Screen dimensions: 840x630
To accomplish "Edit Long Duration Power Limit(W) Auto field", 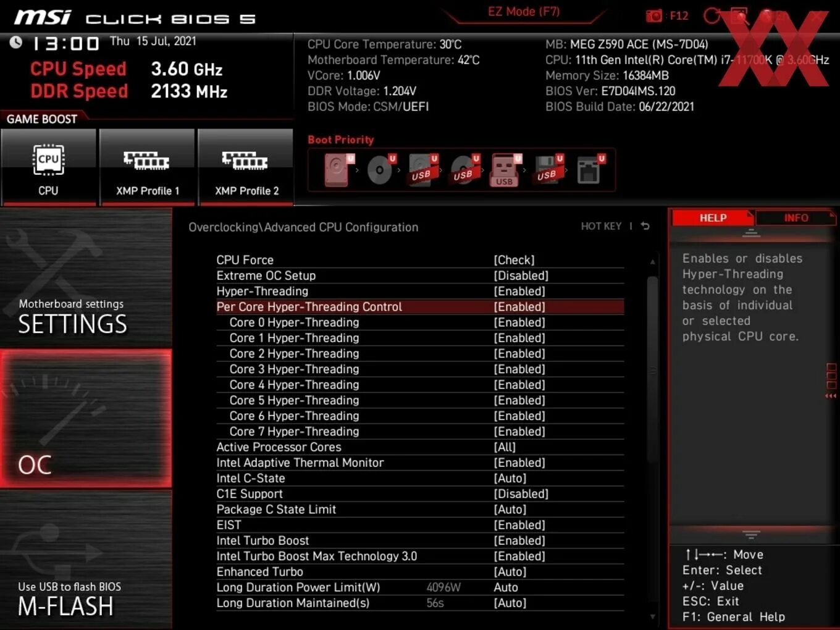I will [506, 587].
